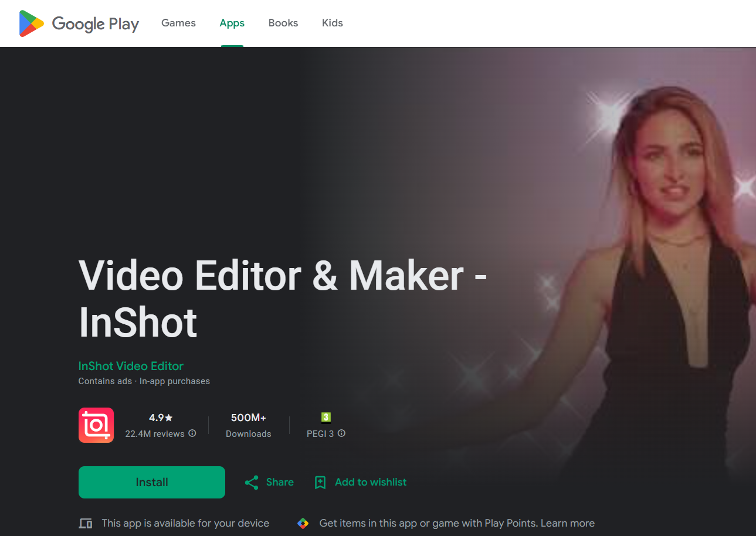Click the Share button
The height and width of the screenshot is (536, 756).
[269, 482]
